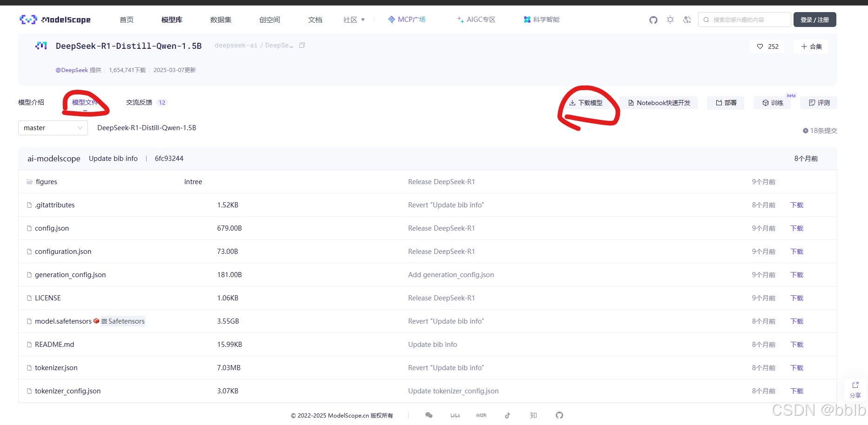Click the tokenizer.json file icon
The width and height of the screenshot is (868, 425).
(29, 368)
